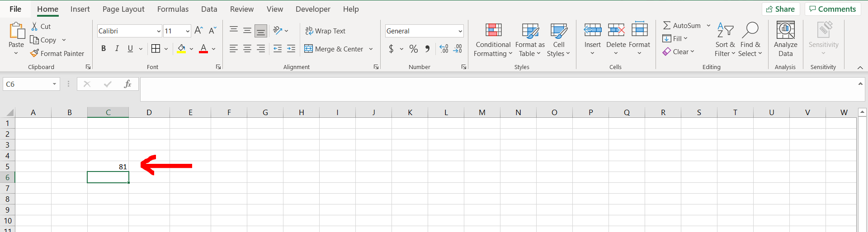The width and height of the screenshot is (868, 232).
Task: Apply the Percent Style format
Action: point(414,49)
